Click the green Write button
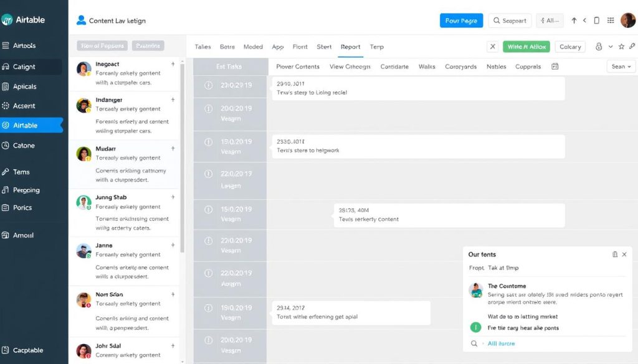This screenshot has width=638, height=364. tap(526, 47)
